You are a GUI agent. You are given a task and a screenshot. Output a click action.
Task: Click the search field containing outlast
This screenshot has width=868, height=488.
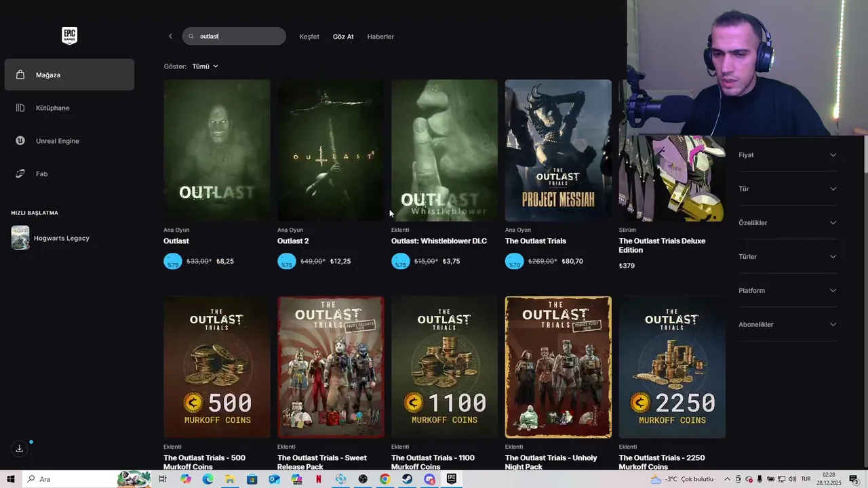click(234, 37)
